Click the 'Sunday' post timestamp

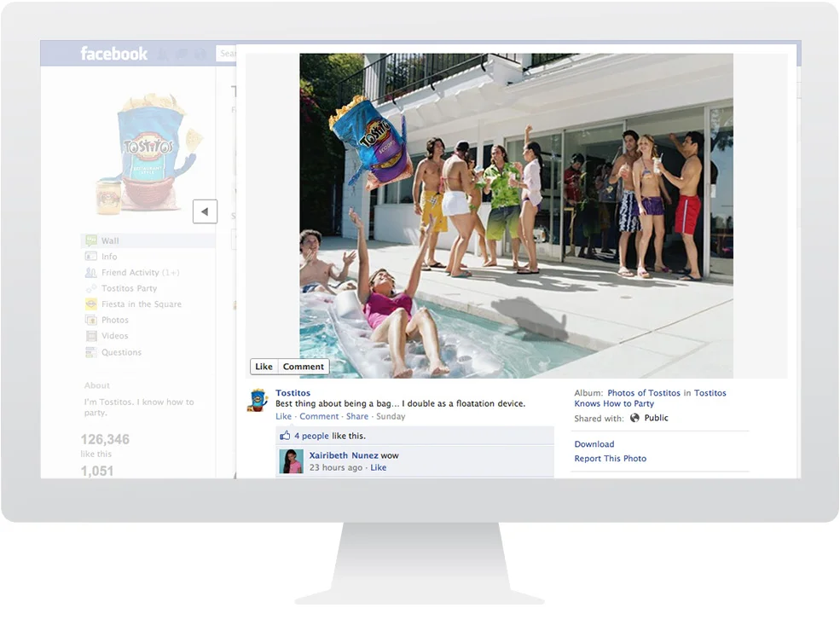pyautogui.click(x=391, y=416)
